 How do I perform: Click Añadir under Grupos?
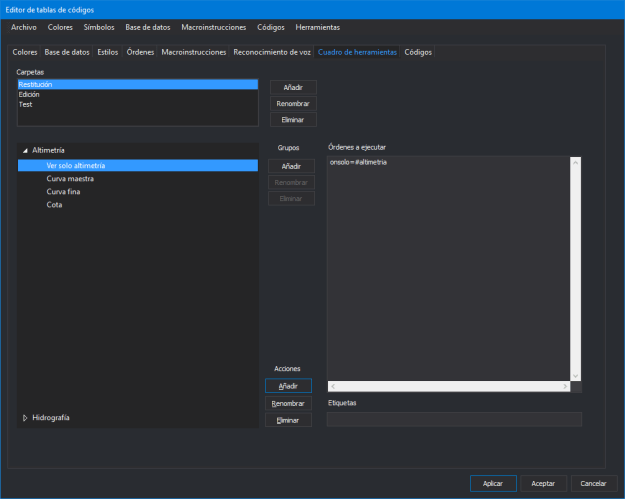point(290,166)
